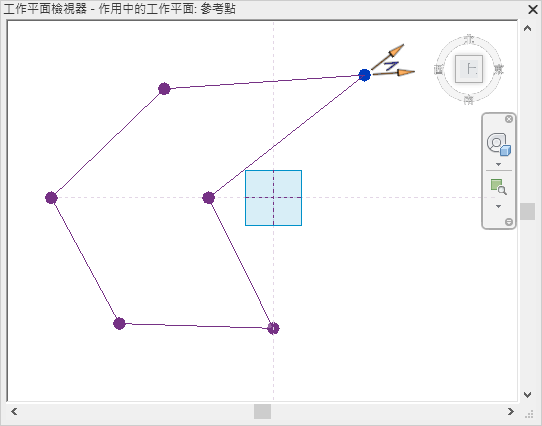
Task: Click the vertical scrollbar up arrow
Action: [527, 28]
